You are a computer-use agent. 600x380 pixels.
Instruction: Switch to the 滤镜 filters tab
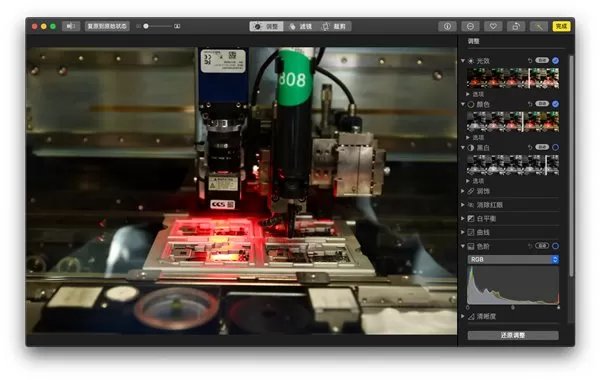(x=300, y=26)
